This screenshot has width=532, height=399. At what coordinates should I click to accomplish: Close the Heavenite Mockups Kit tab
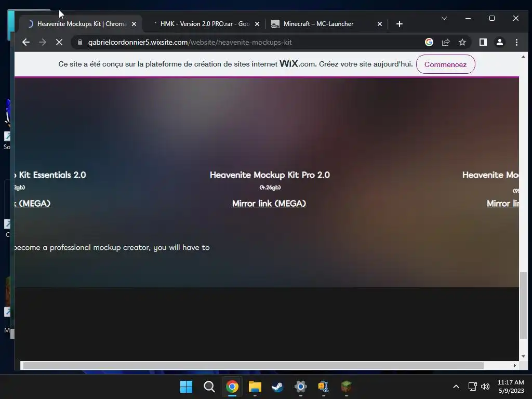134,24
